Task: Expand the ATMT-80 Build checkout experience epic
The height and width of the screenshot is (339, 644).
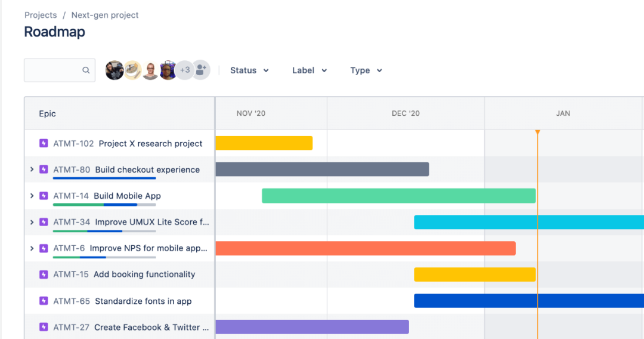Action: [32, 169]
